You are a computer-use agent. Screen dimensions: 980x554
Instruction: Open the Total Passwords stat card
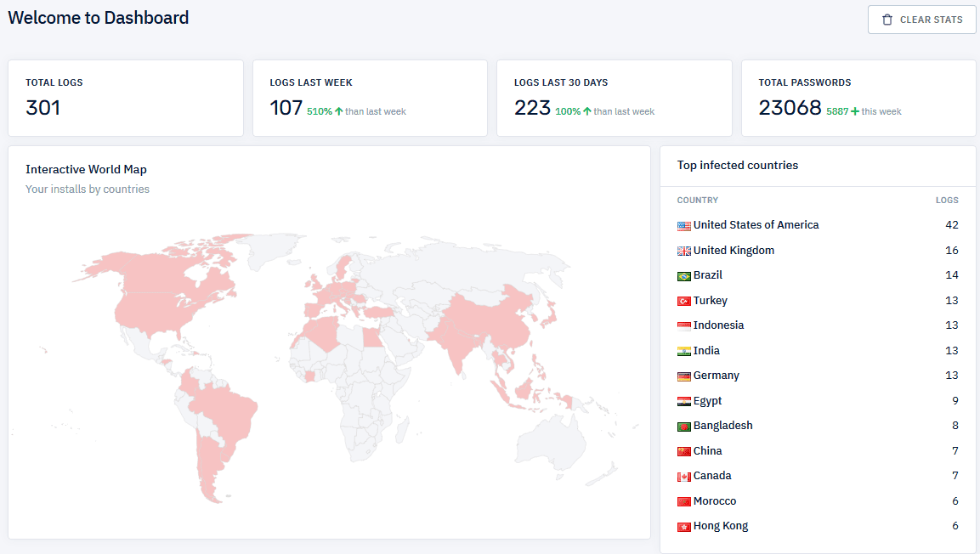coord(858,98)
